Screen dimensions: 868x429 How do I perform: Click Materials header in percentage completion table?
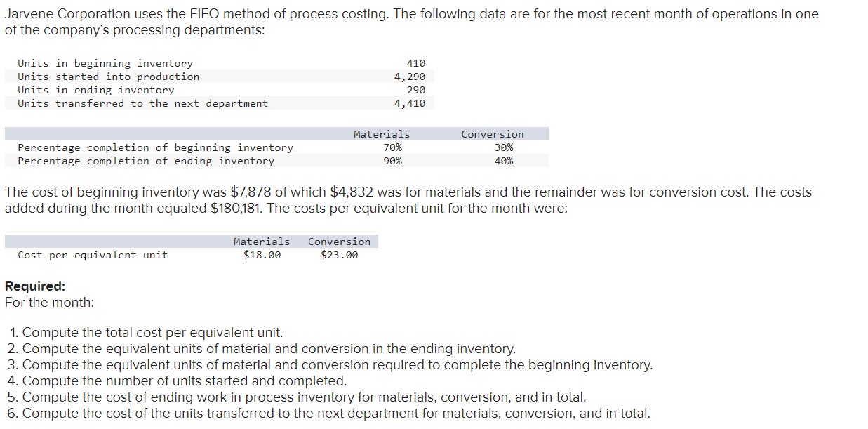pos(382,134)
